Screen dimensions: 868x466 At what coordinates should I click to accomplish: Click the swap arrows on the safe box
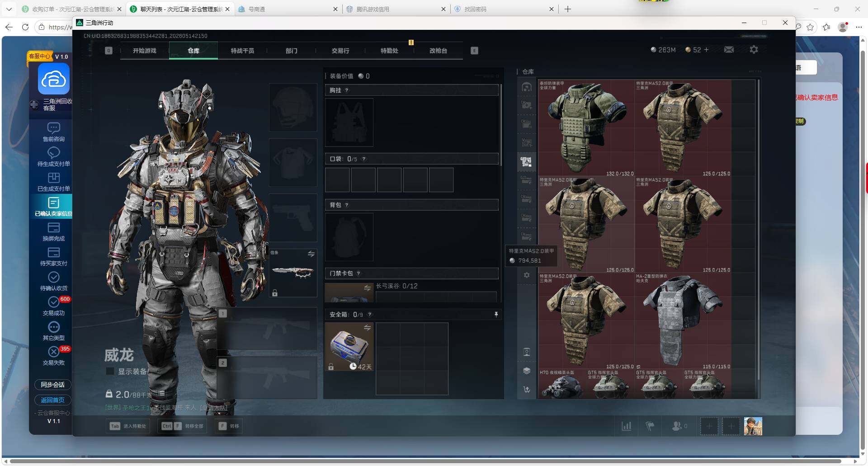367,327
